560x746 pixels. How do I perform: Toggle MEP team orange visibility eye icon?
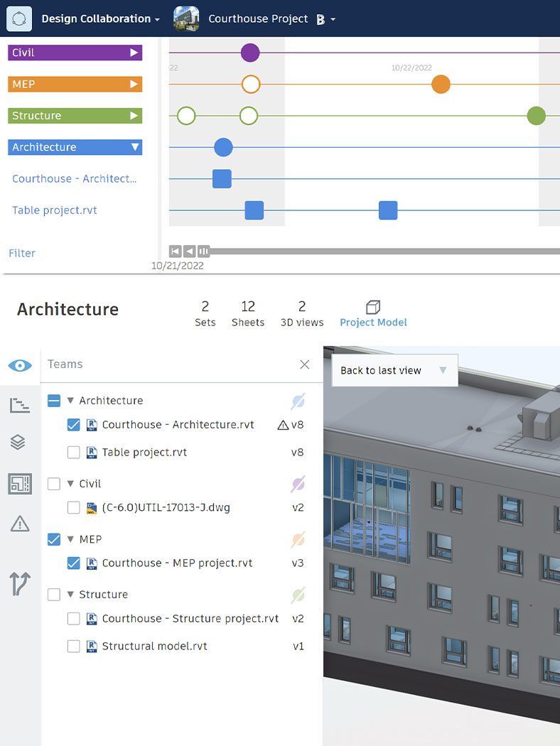[298, 539]
